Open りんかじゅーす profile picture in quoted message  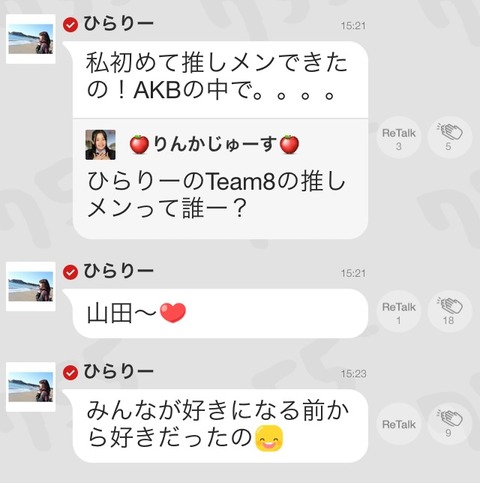click(100, 145)
